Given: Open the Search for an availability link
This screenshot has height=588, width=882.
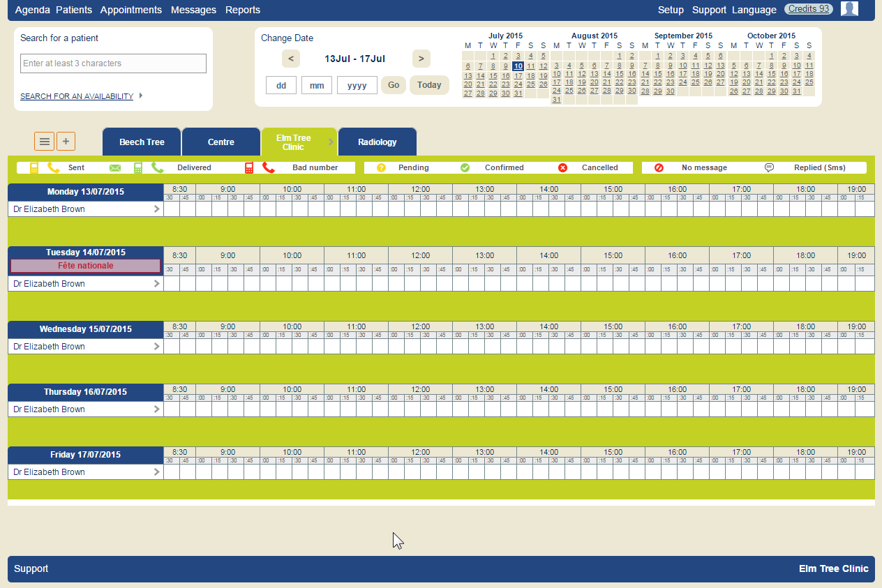Looking at the screenshot, I should 77,96.
